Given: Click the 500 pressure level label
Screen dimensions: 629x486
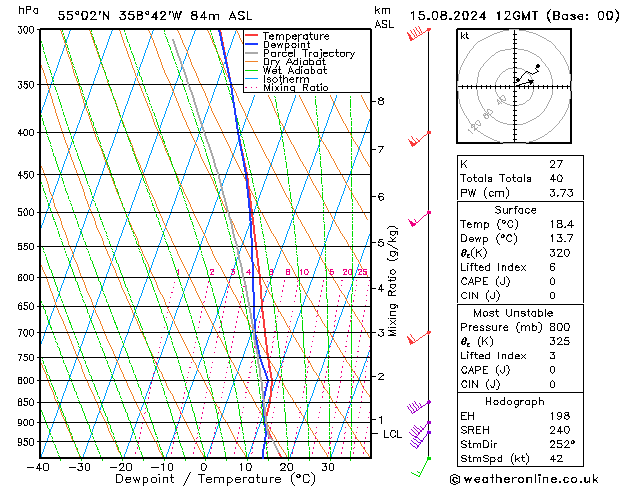Looking at the screenshot, I should pos(26,213).
